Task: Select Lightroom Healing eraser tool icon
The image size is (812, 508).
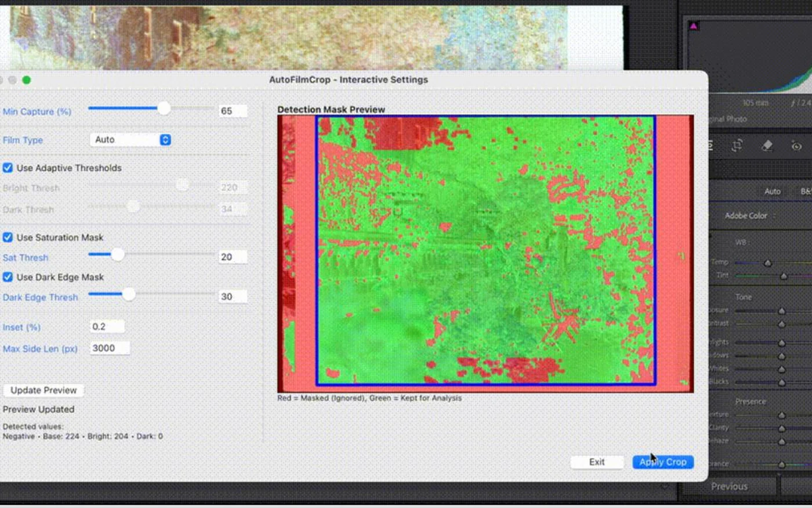Action: [767, 146]
